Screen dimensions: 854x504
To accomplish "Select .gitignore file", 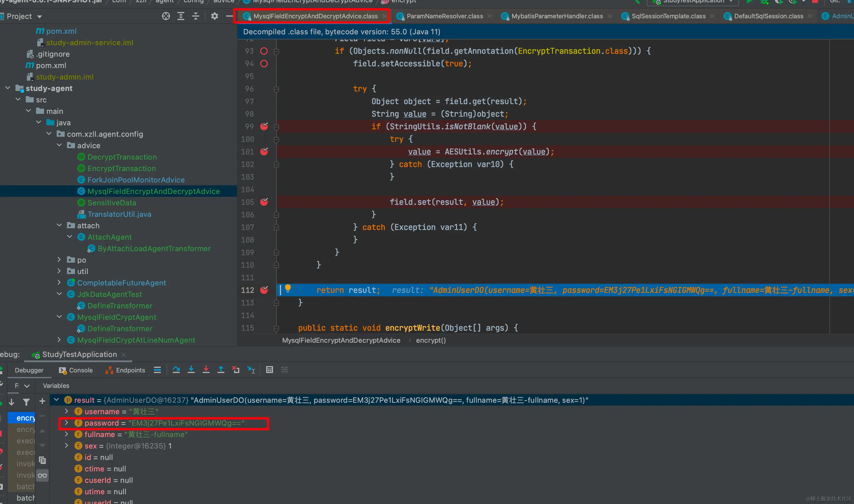I will (53, 54).
